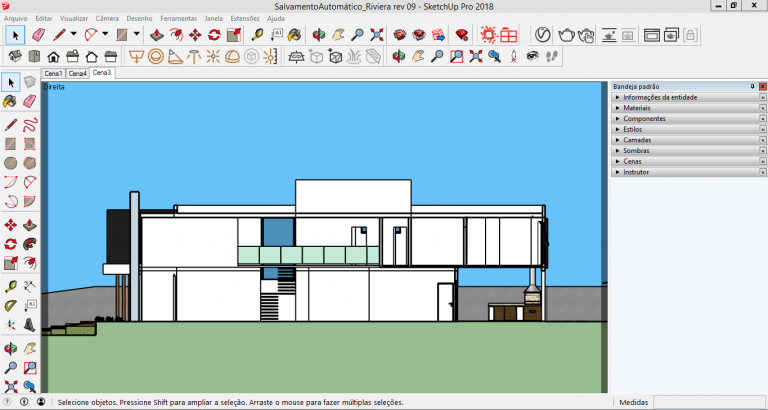Add a V-Ray spot light

point(175,57)
